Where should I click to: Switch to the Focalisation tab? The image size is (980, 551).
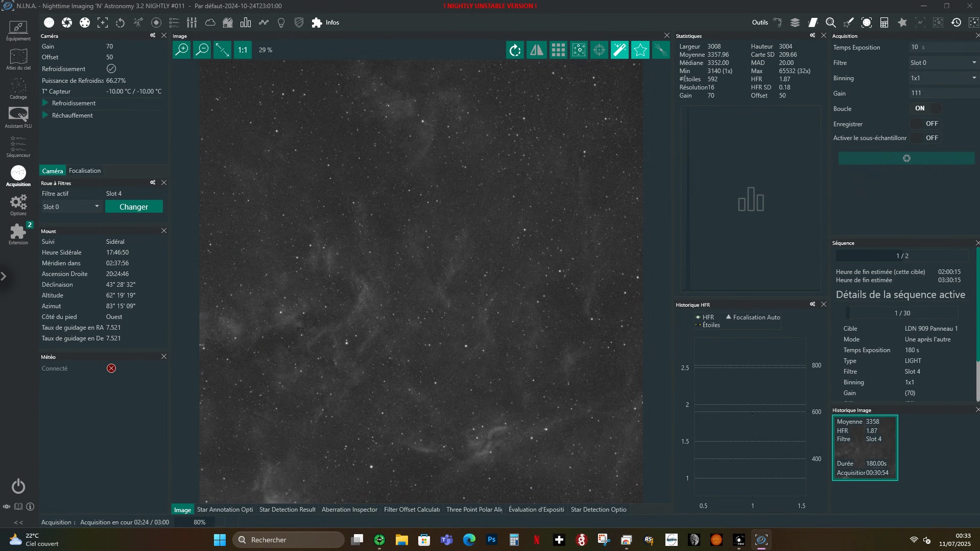tap(85, 171)
